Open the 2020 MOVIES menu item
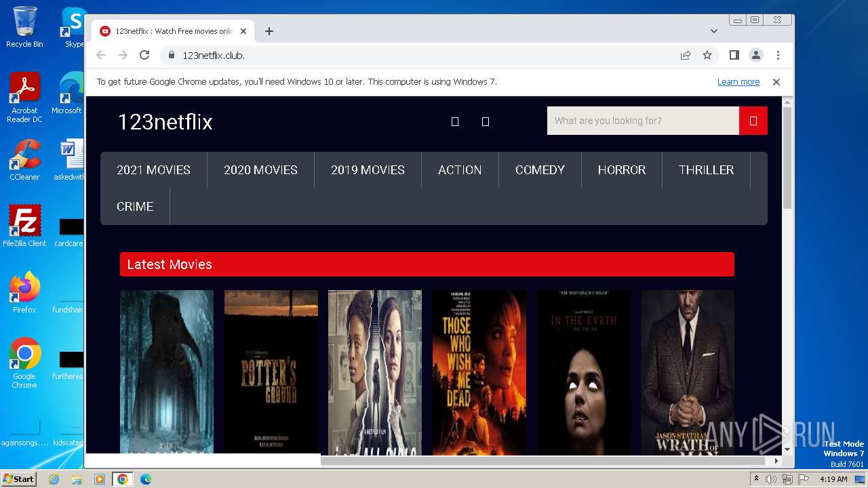Screen dimensions: 868x488 (x=260, y=170)
